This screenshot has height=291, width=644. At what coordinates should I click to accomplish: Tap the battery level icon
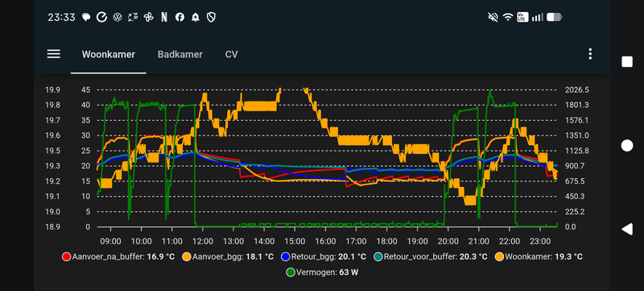[554, 17]
